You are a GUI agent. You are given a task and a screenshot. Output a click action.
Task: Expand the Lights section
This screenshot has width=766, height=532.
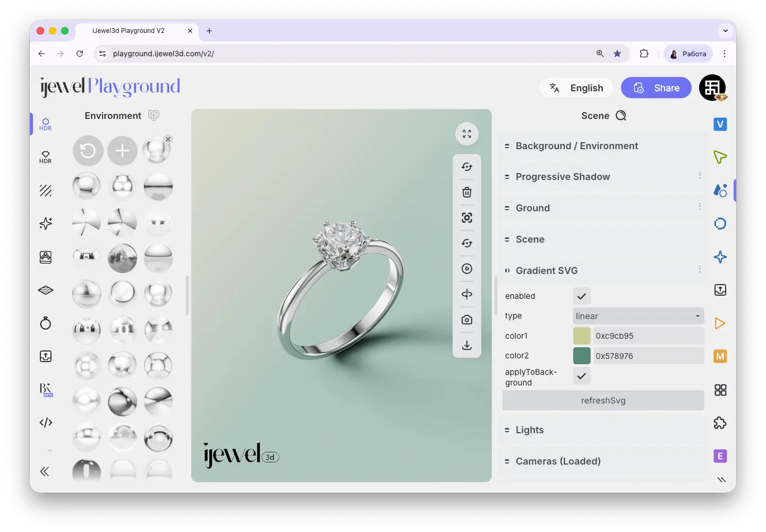click(x=602, y=430)
